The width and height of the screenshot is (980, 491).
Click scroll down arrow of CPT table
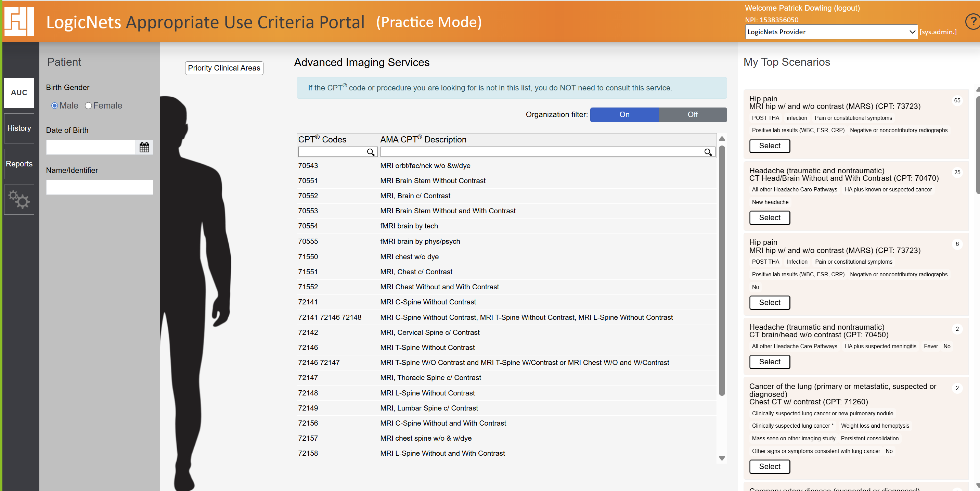tap(722, 458)
